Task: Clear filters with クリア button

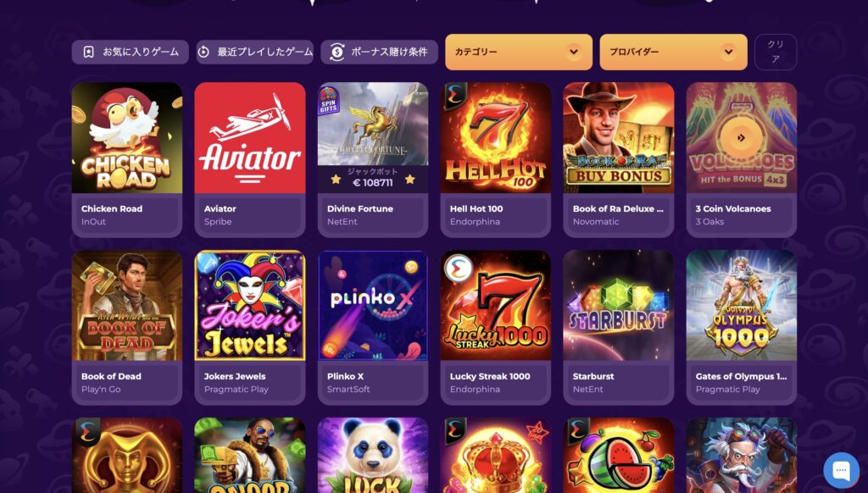Action: tap(776, 52)
